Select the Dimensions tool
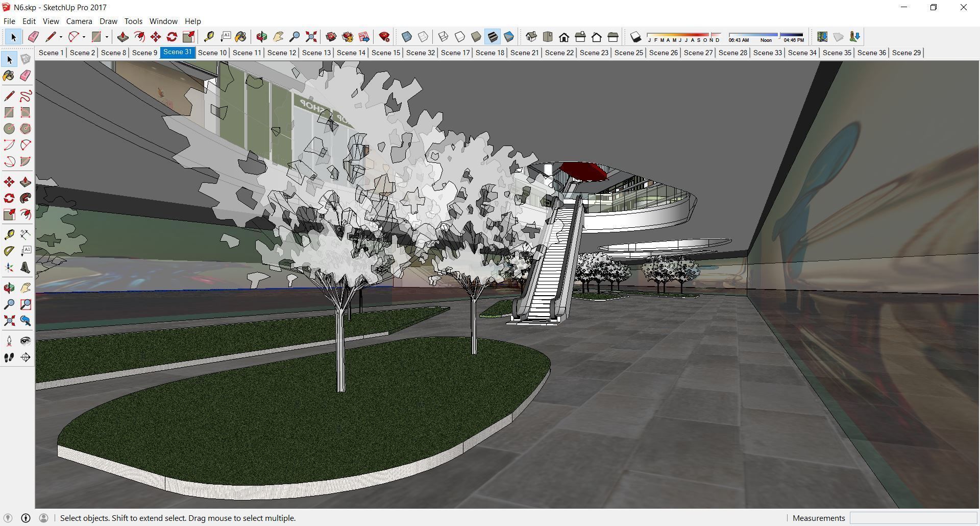Screen dimensions: 980x526 click(26, 234)
